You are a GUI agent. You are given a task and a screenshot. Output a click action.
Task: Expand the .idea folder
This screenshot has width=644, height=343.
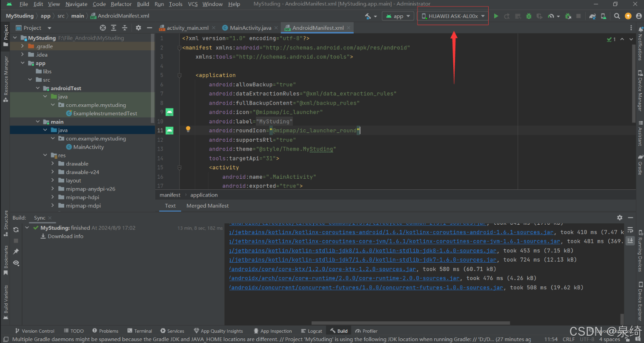tap(23, 54)
